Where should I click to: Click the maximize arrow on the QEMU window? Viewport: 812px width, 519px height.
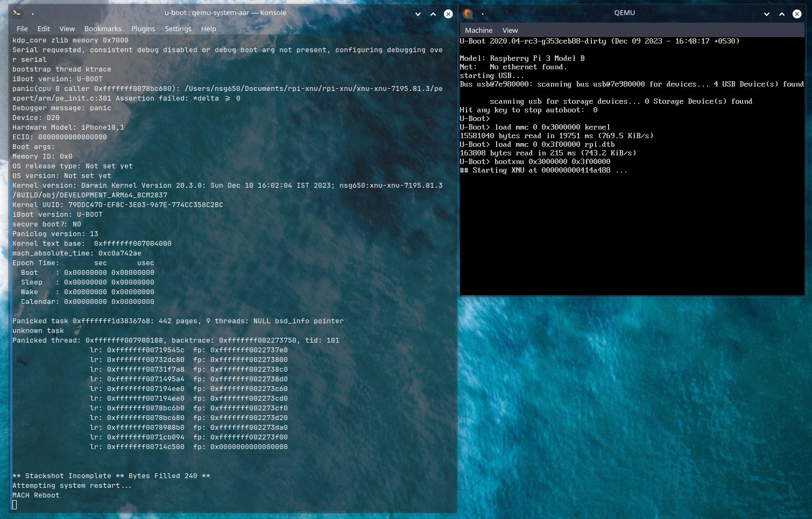[x=781, y=14]
